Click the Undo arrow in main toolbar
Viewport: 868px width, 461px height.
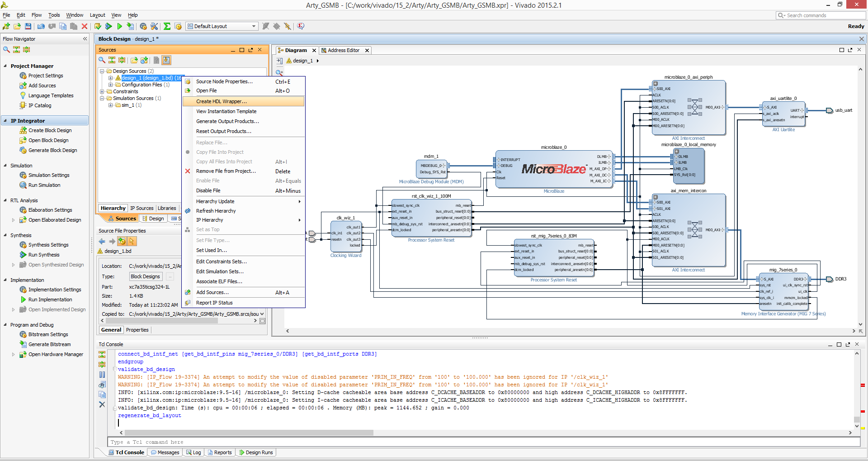[41, 26]
